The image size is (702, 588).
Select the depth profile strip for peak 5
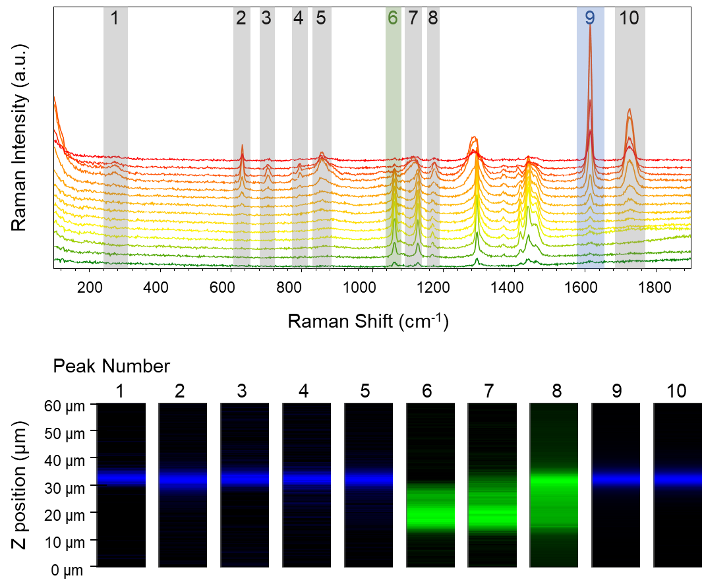[x=368, y=485]
